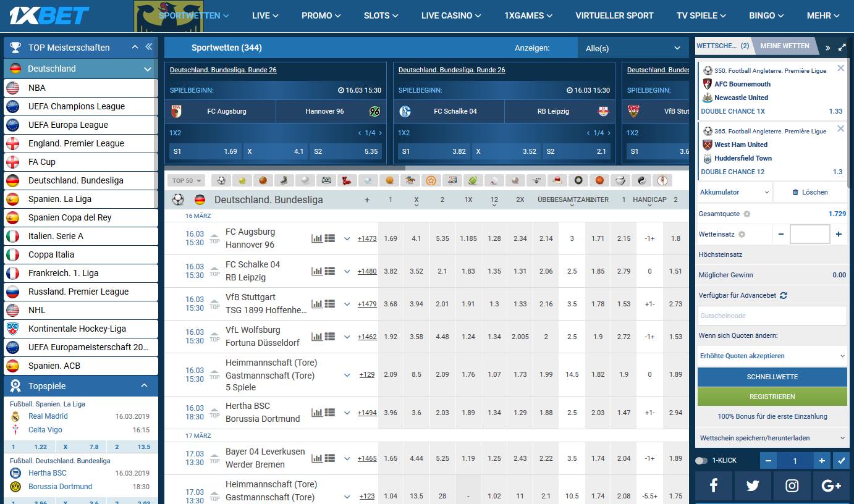854x504 pixels.
Task: Open Wetteinsatz settings gear
Action: point(742,234)
